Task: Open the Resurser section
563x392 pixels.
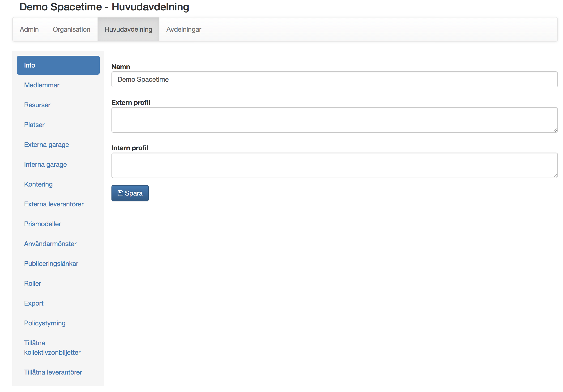Action: tap(37, 105)
